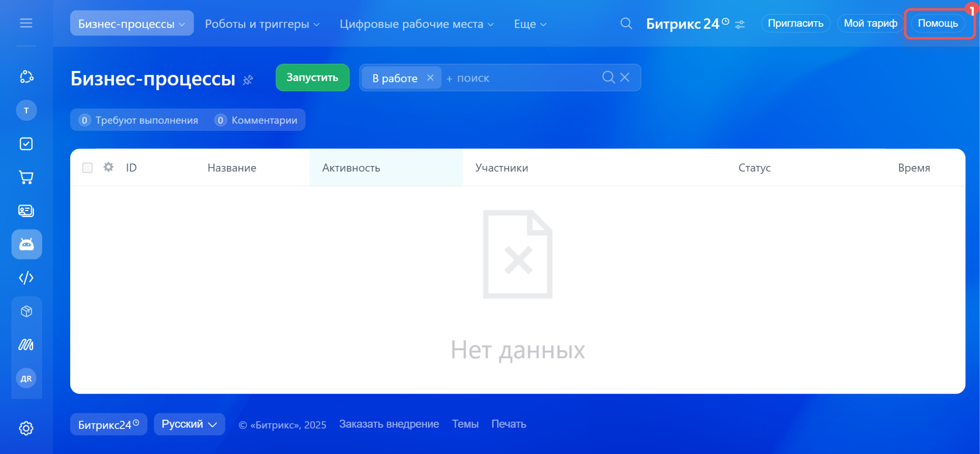Toggle the select-all checkbox in the table header

[87, 167]
